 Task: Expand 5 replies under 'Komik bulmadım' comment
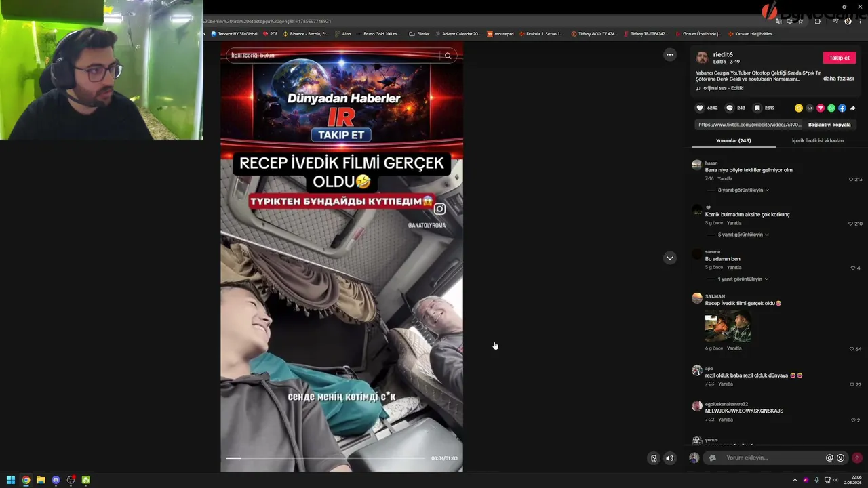coord(743,235)
